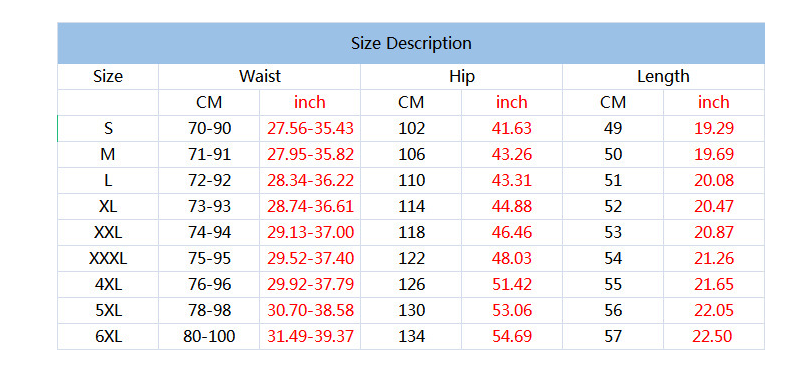Select the hip value 102 cell

411,129
